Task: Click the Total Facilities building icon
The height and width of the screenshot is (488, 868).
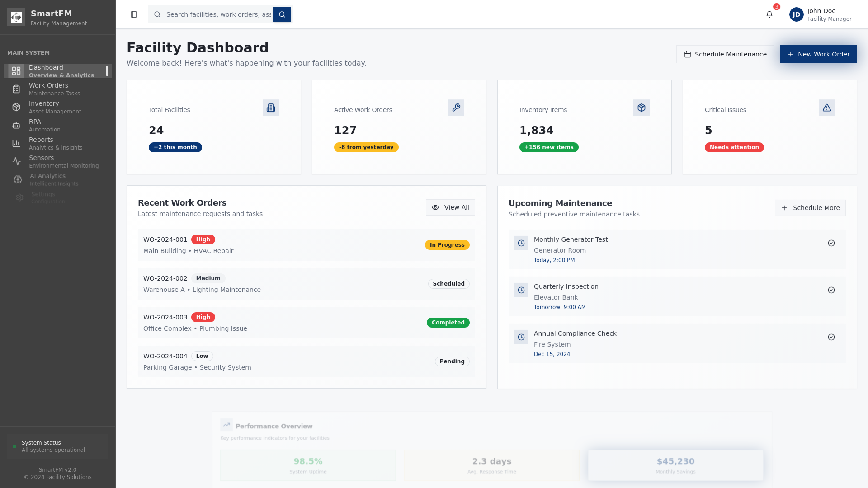Action: (x=271, y=108)
